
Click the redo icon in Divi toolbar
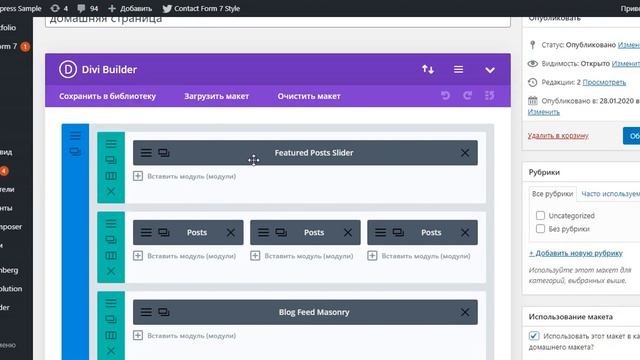point(467,96)
